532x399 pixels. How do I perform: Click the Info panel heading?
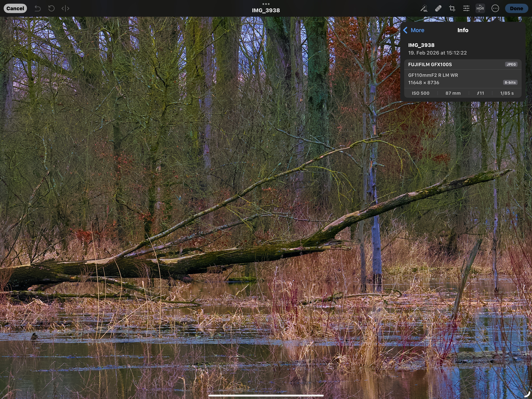point(463,30)
